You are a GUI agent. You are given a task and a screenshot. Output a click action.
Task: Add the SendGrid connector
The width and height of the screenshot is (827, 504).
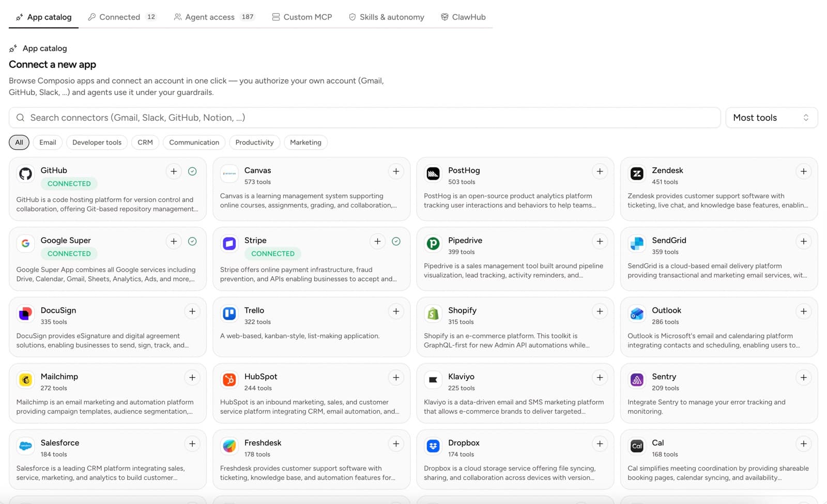[803, 241]
